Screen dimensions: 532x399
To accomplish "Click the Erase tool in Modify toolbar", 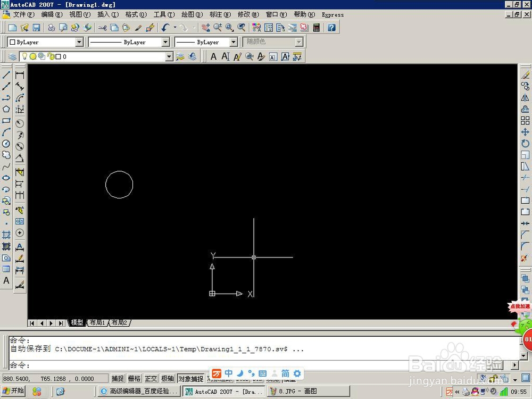I will pos(525,74).
